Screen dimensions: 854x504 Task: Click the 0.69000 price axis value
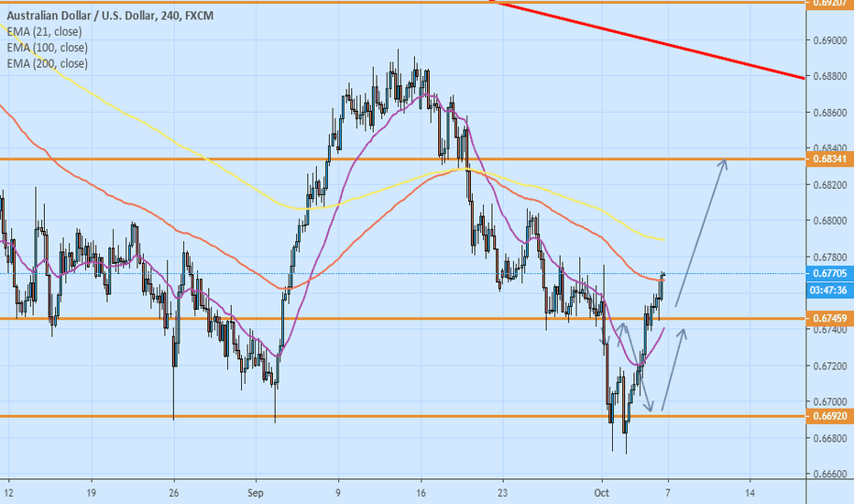(x=830, y=41)
